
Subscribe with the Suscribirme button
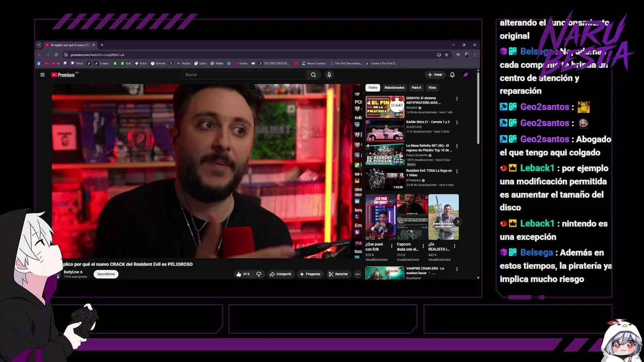click(x=106, y=274)
